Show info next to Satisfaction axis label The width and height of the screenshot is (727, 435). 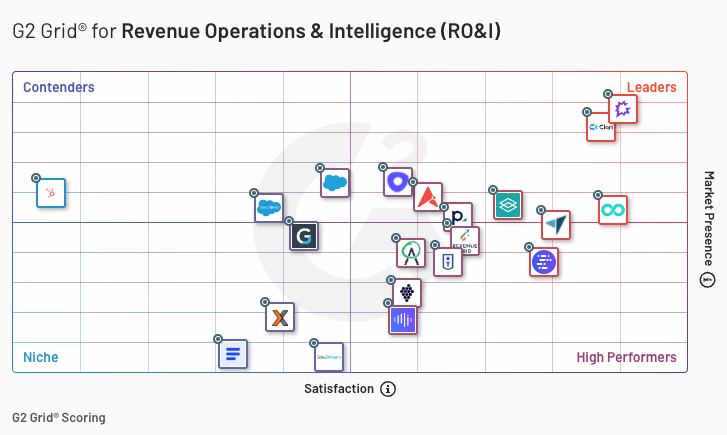[x=388, y=389]
